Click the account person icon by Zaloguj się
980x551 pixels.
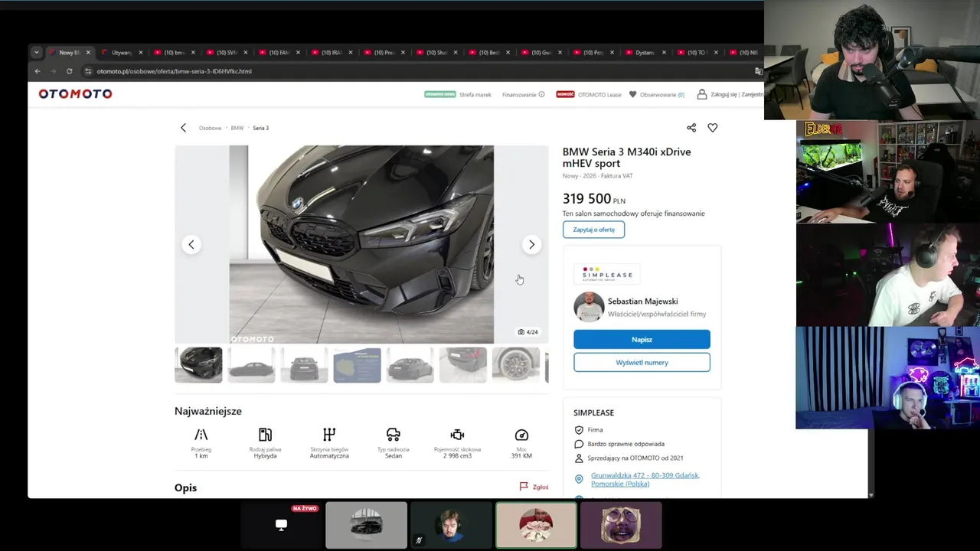pyautogui.click(x=701, y=94)
